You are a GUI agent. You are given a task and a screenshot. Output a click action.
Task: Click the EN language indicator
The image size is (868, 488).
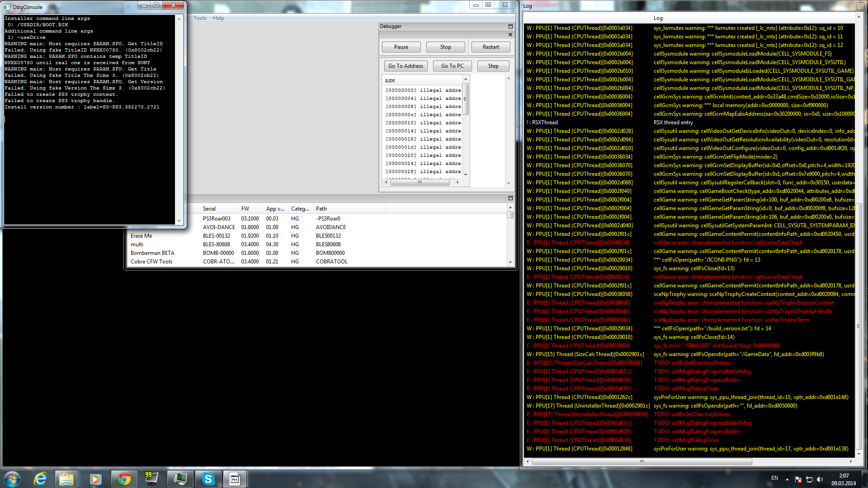click(x=774, y=478)
